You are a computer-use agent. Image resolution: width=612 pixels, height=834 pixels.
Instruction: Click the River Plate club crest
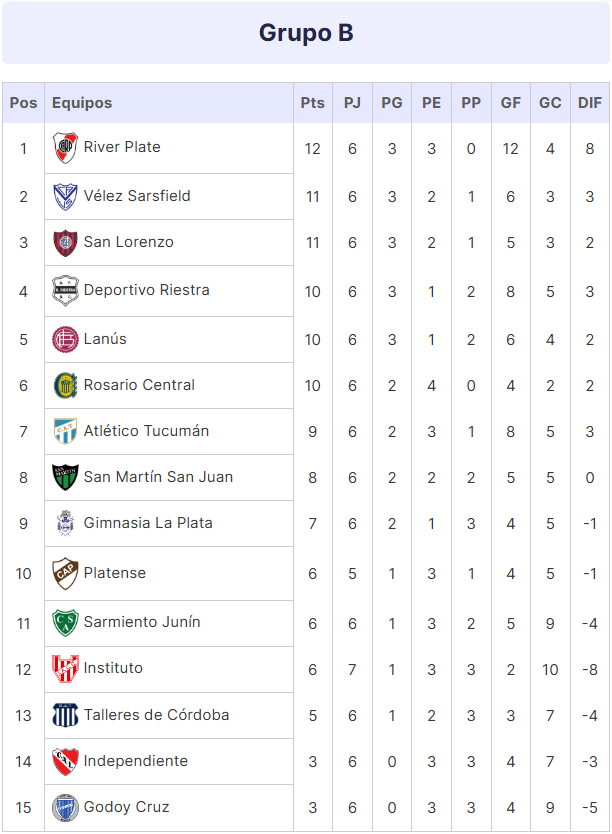(x=65, y=147)
